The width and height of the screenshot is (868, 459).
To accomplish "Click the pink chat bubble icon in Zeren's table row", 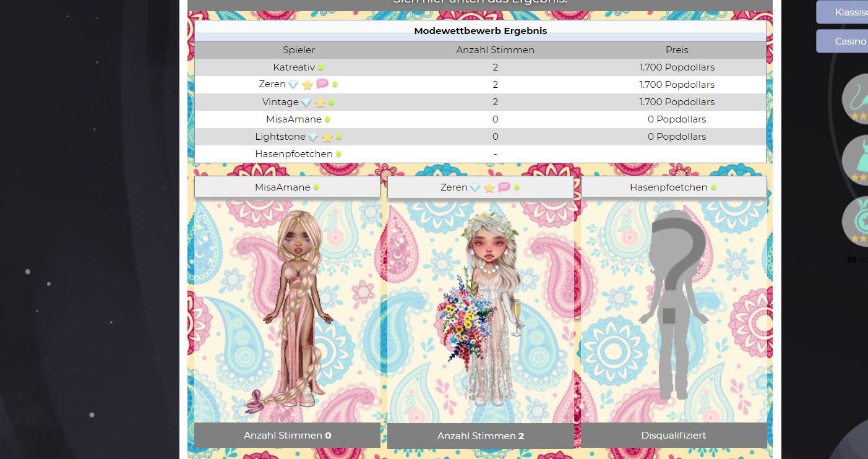I will pos(322,84).
